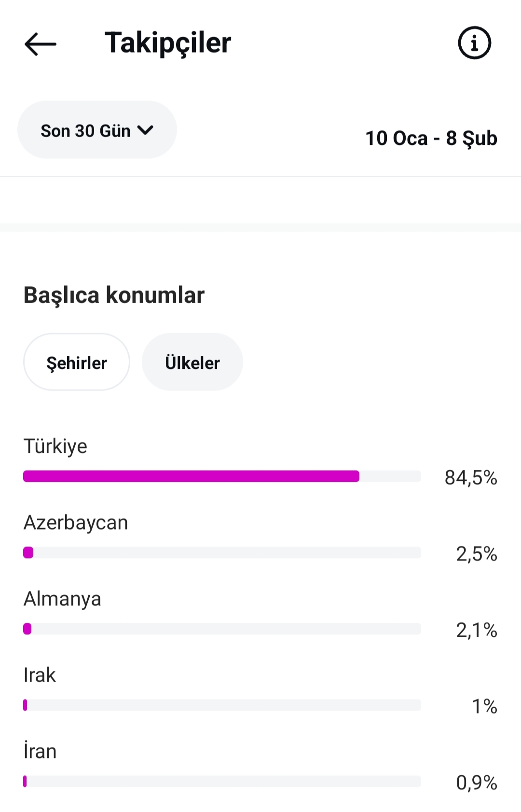This screenshot has width=521, height=812.
Task: Click the chevron next to Son 30 Gün
Action: pos(145,130)
